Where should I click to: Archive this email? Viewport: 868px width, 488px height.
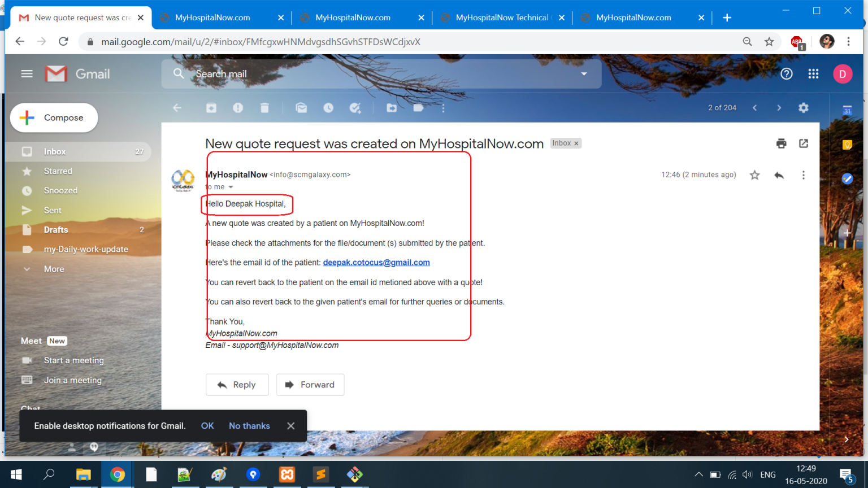[x=211, y=108]
